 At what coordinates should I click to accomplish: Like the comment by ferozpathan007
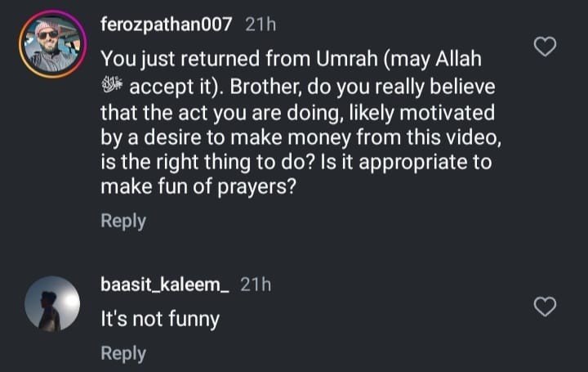coord(544,47)
